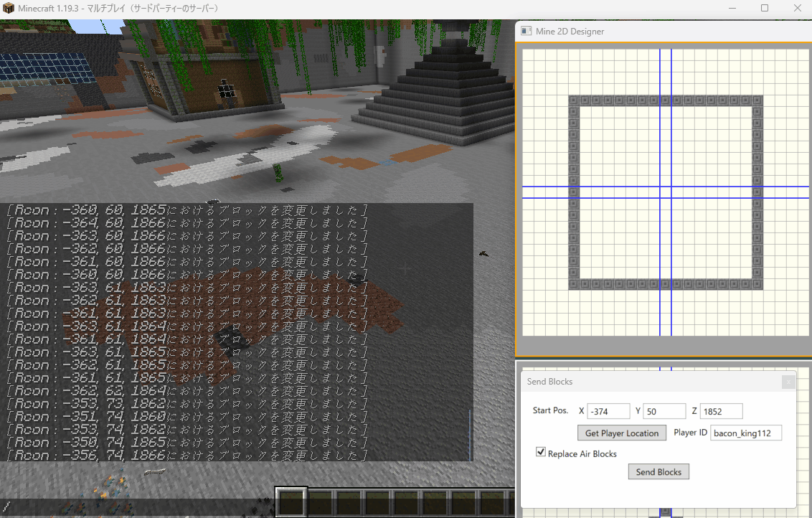The image size is (812, 518).
Task: Click chat line for -351, 74, 1860
Action: tap(187, 417)
